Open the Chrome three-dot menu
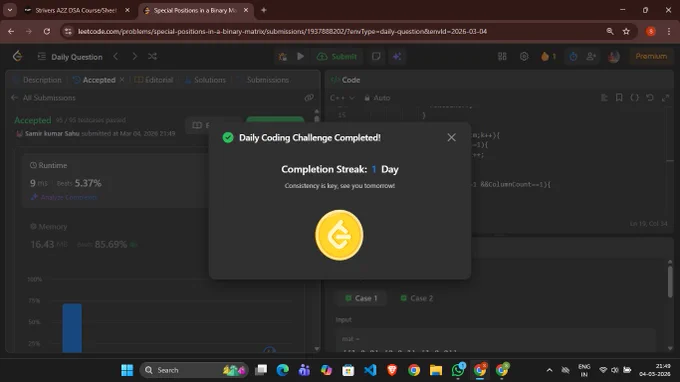 (669, 31)
